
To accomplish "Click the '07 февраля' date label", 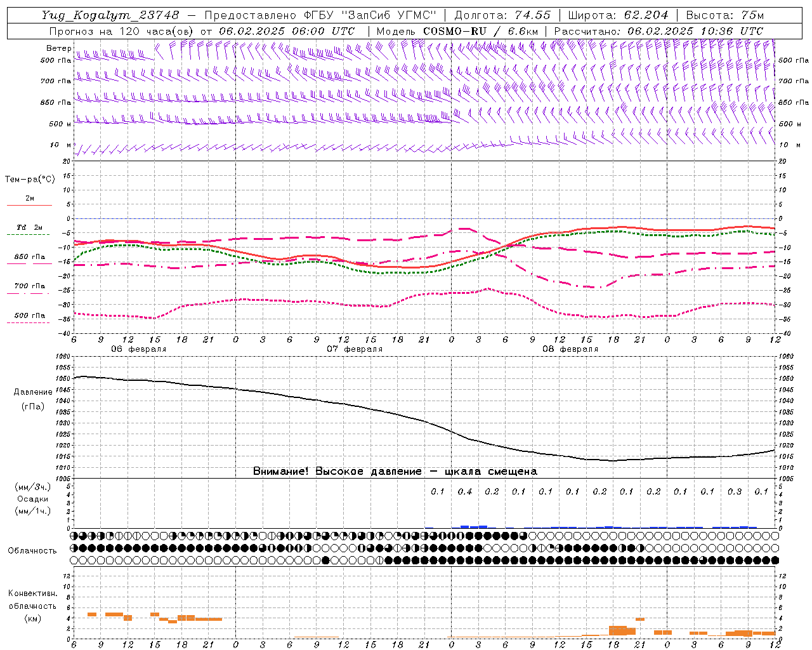I will [355, 349].
